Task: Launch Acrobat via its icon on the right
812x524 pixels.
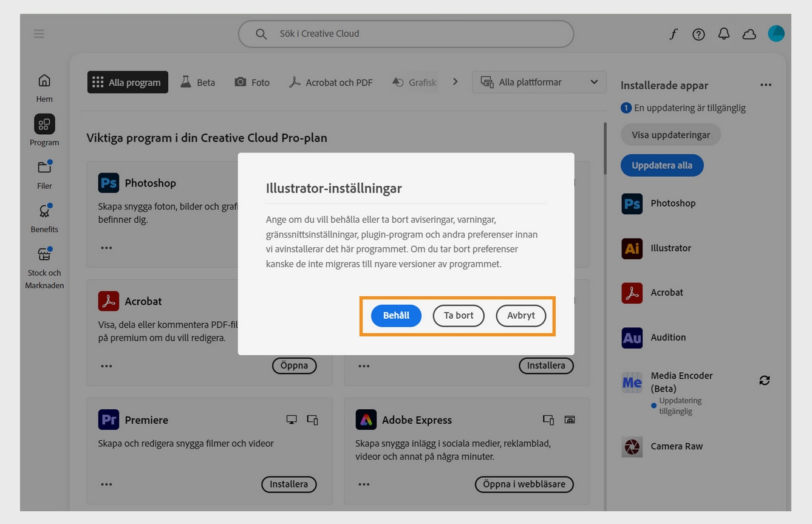Action: [632, 293]
